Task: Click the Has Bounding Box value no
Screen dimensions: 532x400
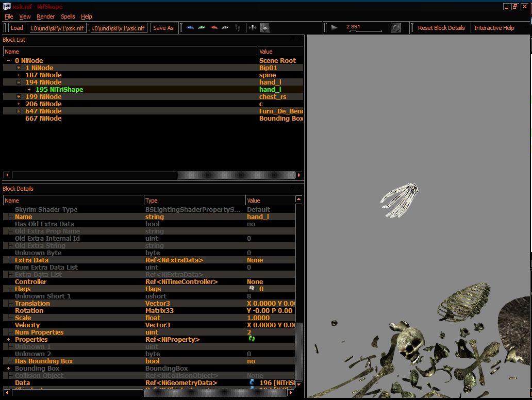Action: pyautogui.click(x=251, y=361)
